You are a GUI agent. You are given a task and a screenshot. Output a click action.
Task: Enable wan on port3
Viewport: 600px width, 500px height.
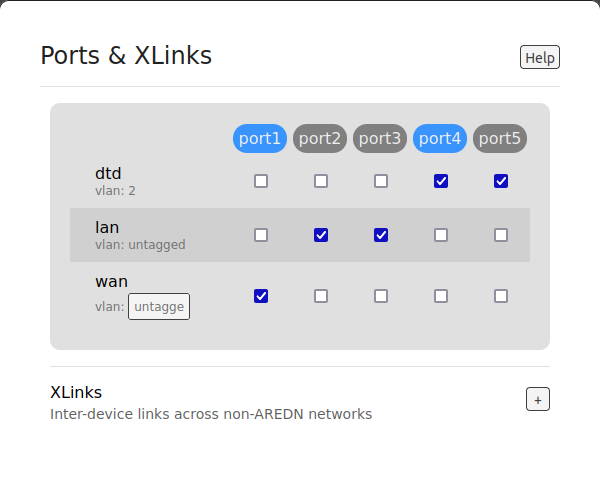click(381, 296)
